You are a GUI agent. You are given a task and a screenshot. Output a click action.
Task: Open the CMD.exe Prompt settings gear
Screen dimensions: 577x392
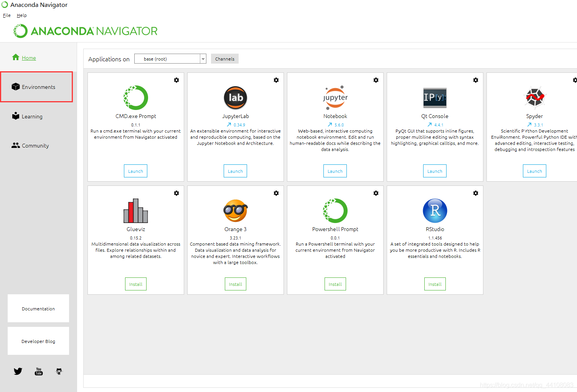pyautogui.click(x=176, y=80)
